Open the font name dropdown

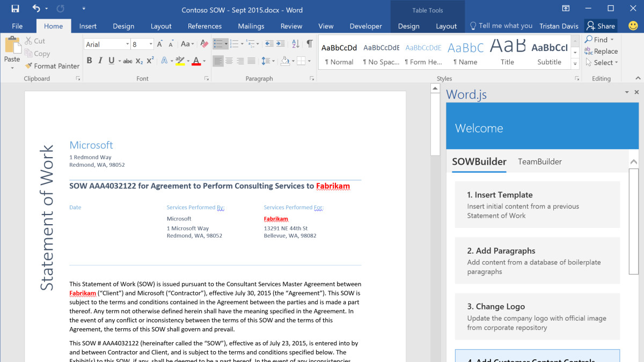click(127, 45)
